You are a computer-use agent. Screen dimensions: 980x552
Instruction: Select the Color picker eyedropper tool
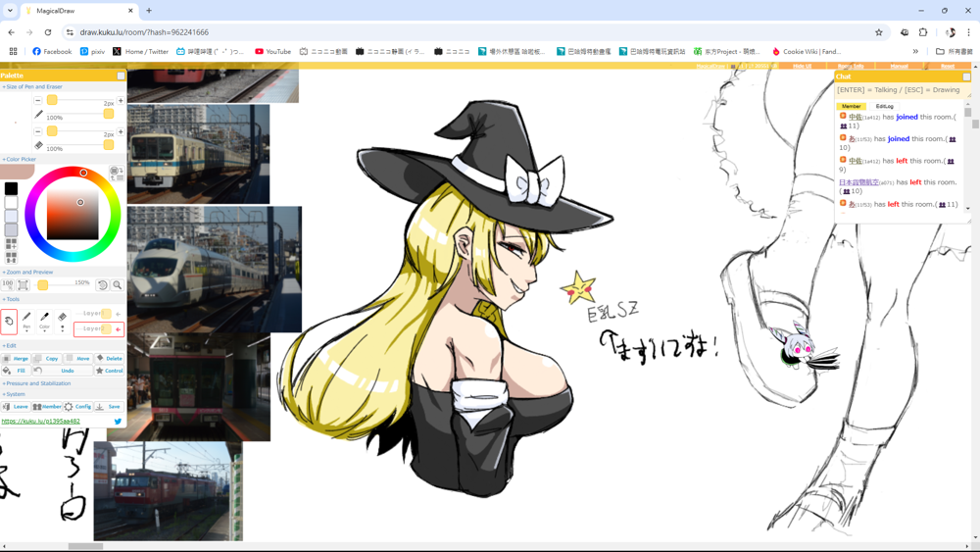pyautogui.click(x=44, y=321)
